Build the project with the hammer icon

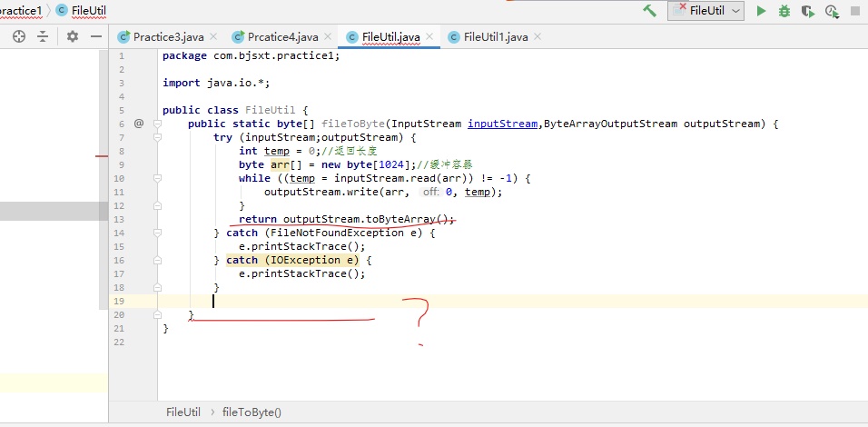click(649, 11)
